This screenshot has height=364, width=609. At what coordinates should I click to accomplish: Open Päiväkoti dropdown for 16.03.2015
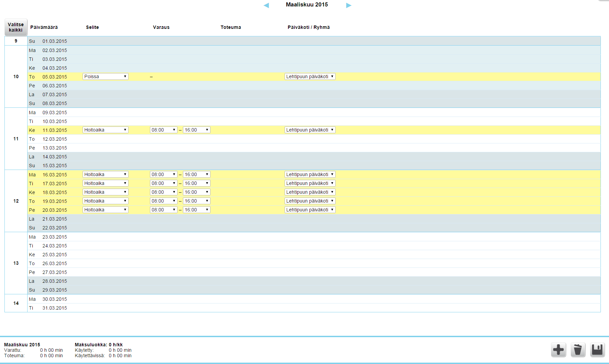[x=310, y=174]
